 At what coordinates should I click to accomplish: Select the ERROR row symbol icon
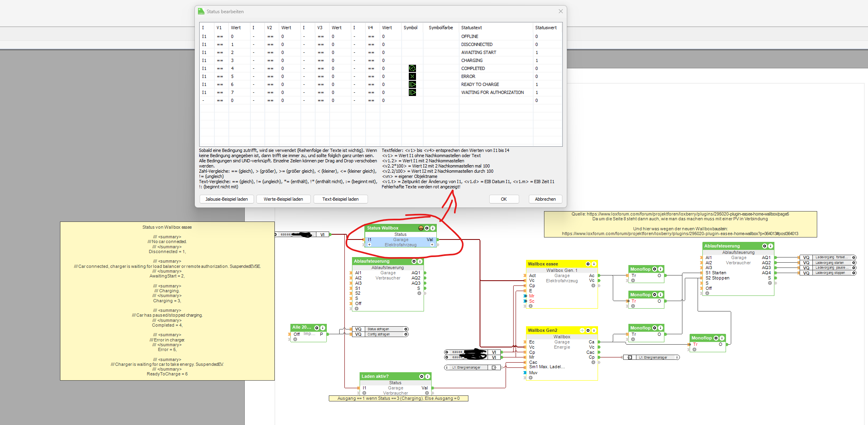(412, 76)
